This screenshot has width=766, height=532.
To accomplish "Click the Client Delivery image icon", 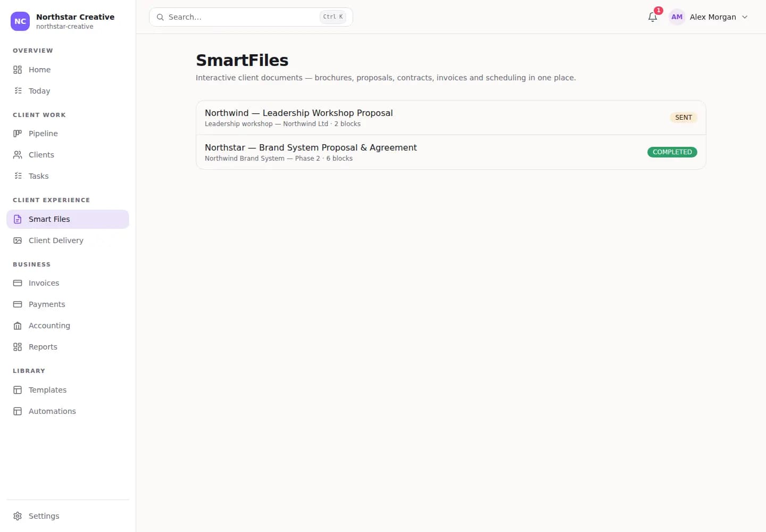I will click(x=18, y=240).
